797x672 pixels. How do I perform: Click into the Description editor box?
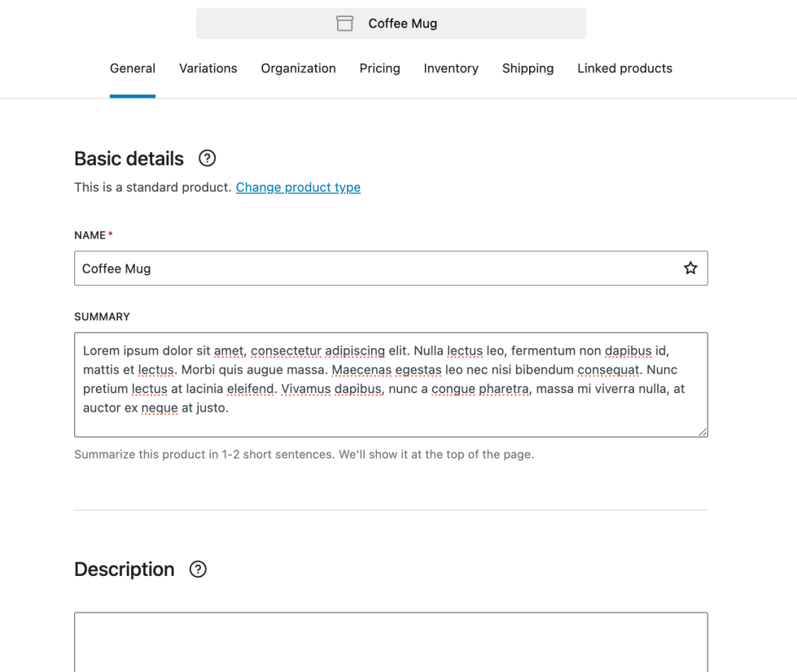[391, 643]
